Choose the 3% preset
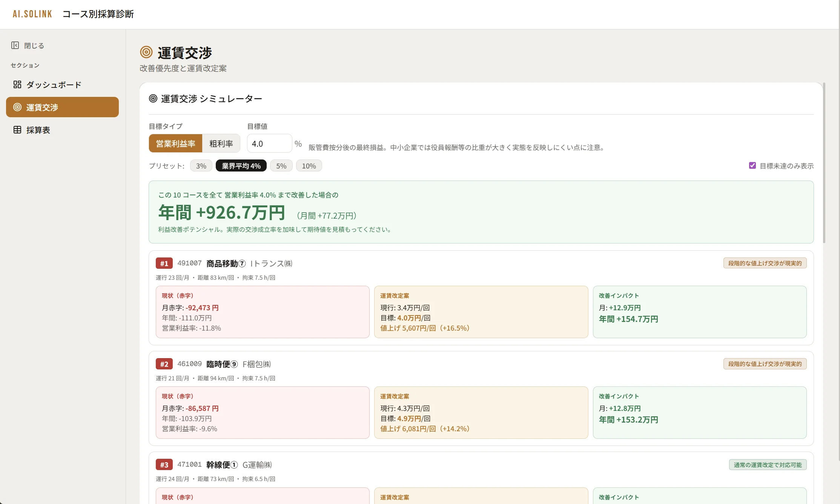 point(201,166)
